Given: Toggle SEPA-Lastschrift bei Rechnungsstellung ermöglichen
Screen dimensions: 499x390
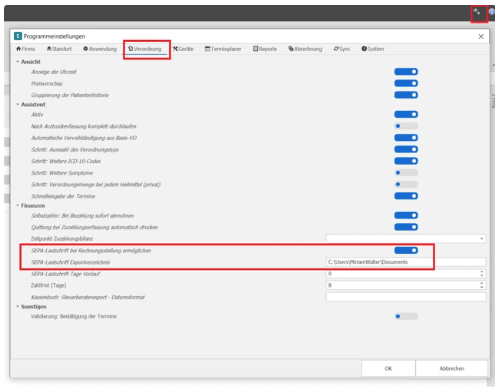Looking at the screenshot, I should point(406,250).
